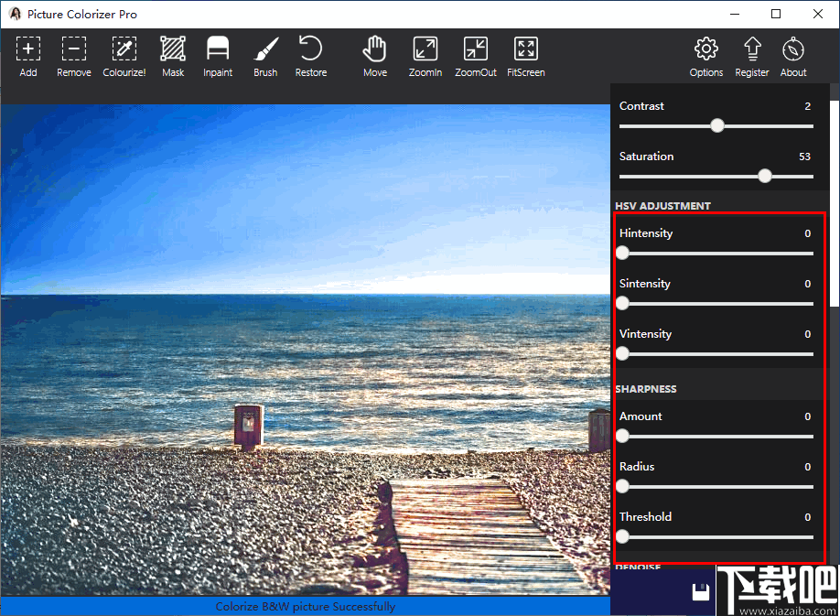Activate the Inpaint tool

(218, 55)
